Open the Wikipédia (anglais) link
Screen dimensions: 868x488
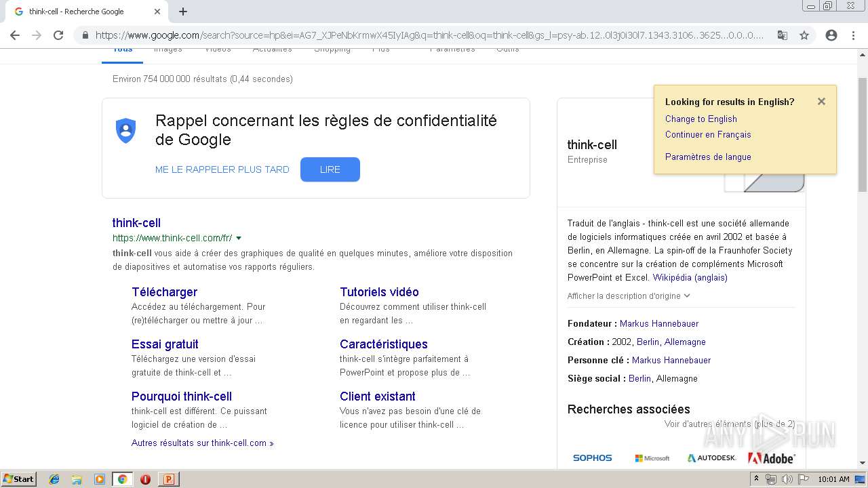tap(690, 278)
